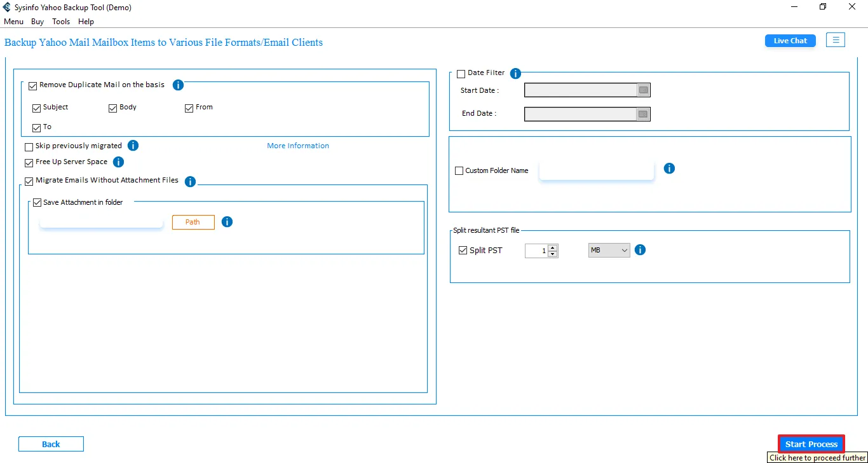Viewport: 868px width, 463px height.
Task: Close the Sysinfo Yahoo Backup Tool window
Action: pyautogui.click(x=852, y=7)
